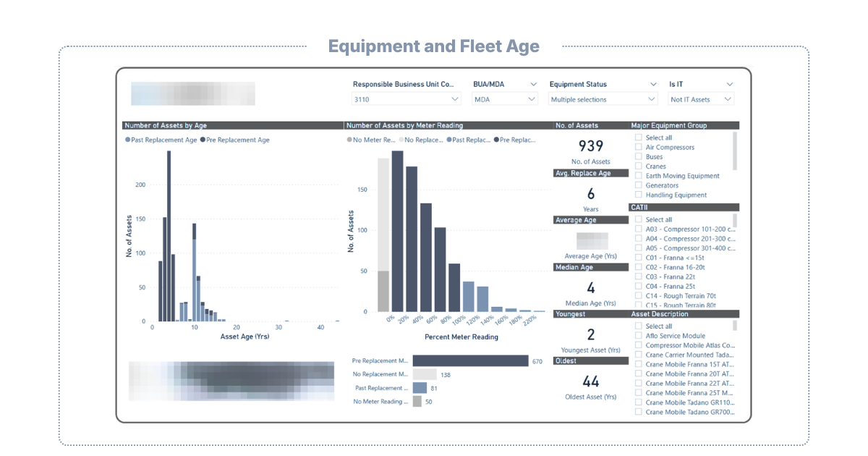868x456 pixels.
Task: Click the Pre Replacement Age legend dot
Action: click(x=203, y=140)
